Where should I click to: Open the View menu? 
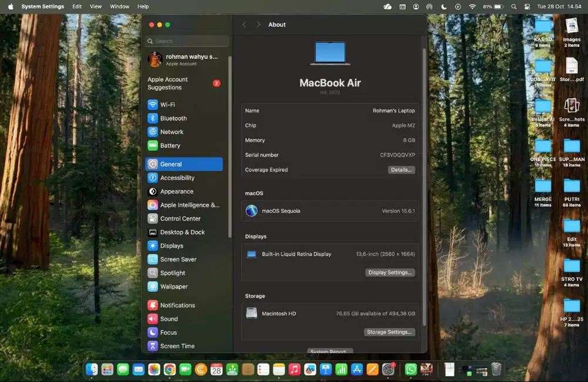tap(96, 6)
